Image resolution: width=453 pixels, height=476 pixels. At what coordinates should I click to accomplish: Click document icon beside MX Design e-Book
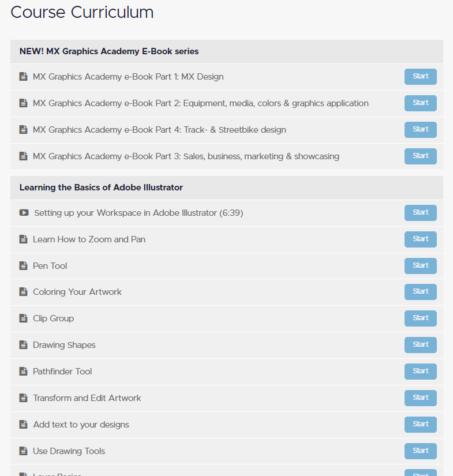click(24, 77)
